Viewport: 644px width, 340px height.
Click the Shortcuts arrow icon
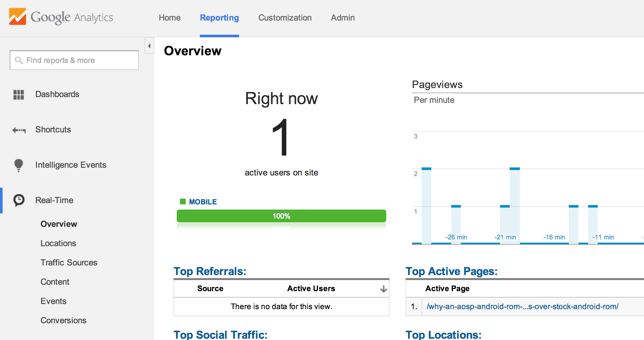pos(19,130)
